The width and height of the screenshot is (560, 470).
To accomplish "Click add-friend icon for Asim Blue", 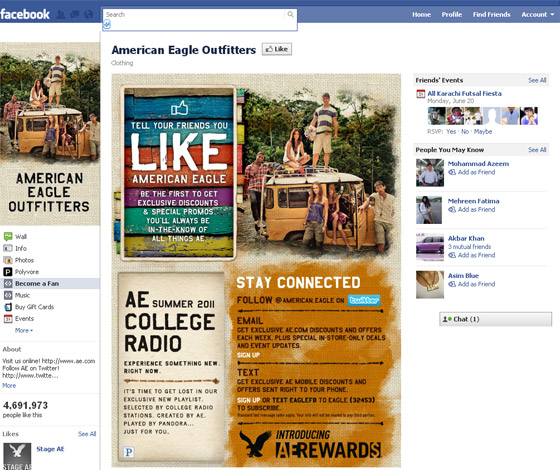I will (x=452, y=284).
